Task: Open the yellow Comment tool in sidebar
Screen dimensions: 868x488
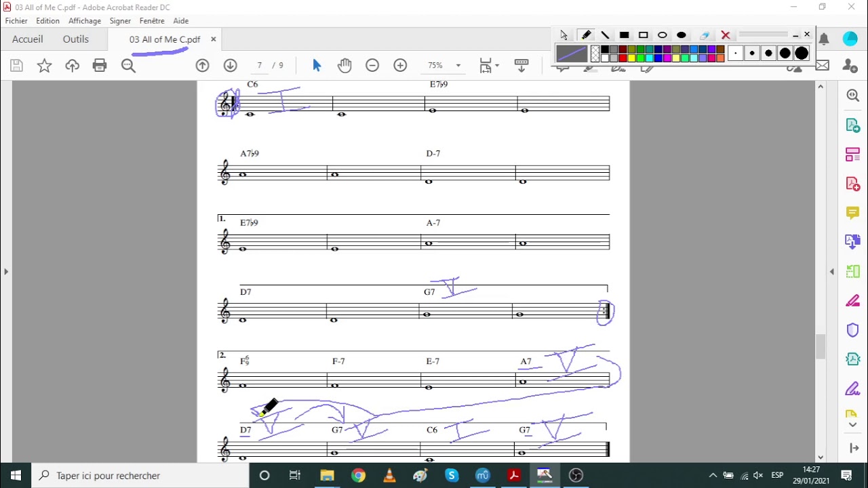Action: click(x=852, y=213)
